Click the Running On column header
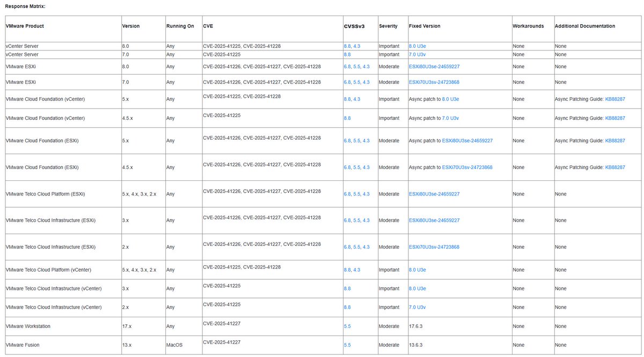This screenshot has height=357, width=644. click(x=180, y=26)
